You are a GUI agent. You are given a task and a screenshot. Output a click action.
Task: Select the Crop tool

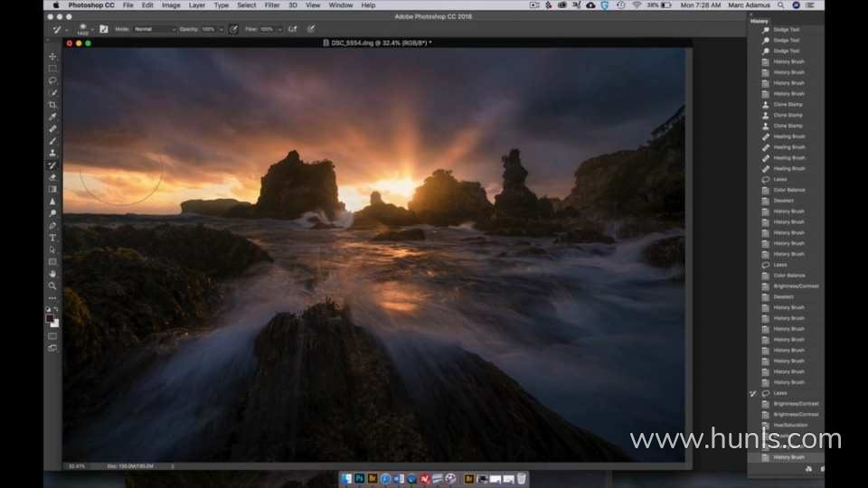(x=52, y=105)
